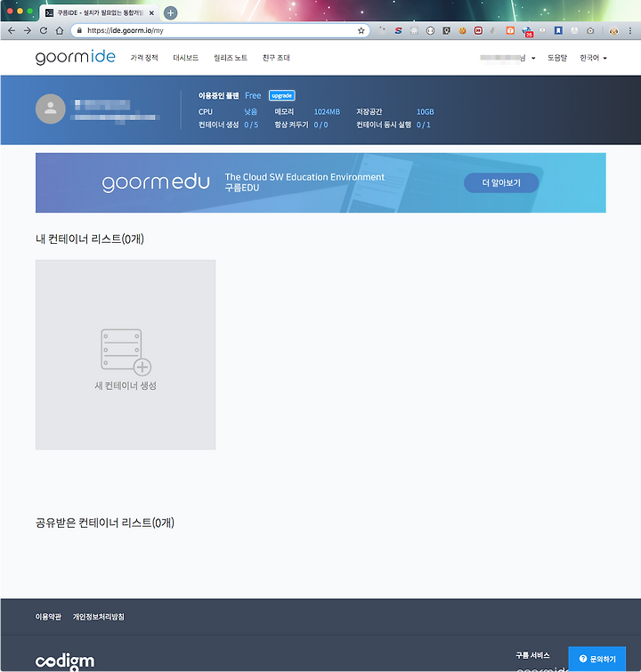Bookmark this page with the star
The height and width of the screenshot is (672, 641).
point(361,30)
